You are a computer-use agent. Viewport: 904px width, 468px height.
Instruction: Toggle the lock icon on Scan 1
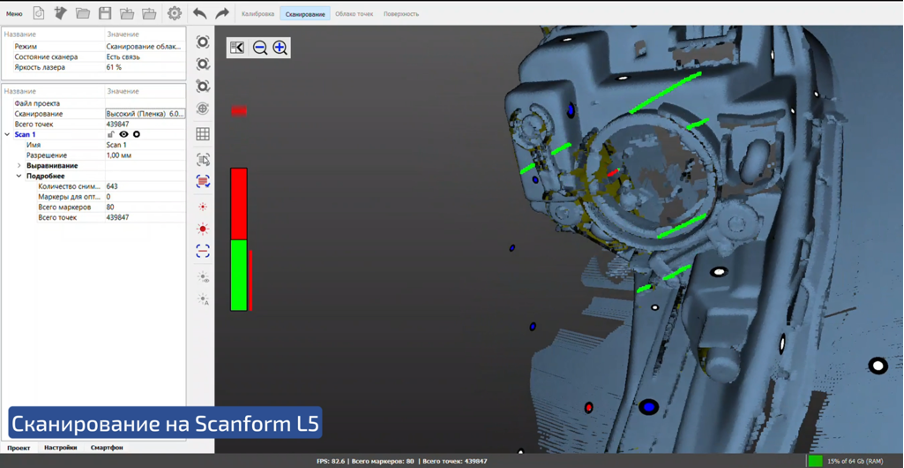pos(112,134)
